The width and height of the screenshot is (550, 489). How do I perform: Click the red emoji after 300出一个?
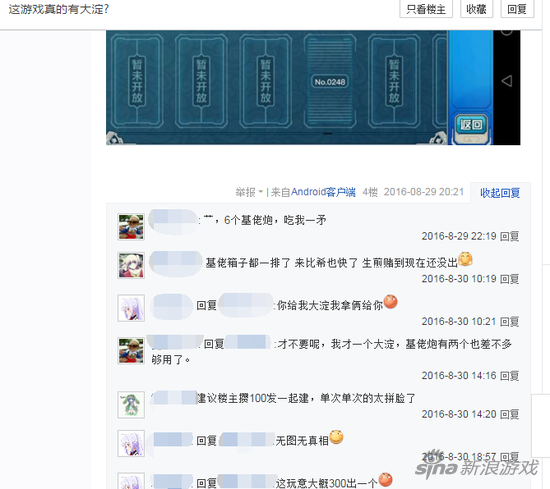click(x=385, y=480)
